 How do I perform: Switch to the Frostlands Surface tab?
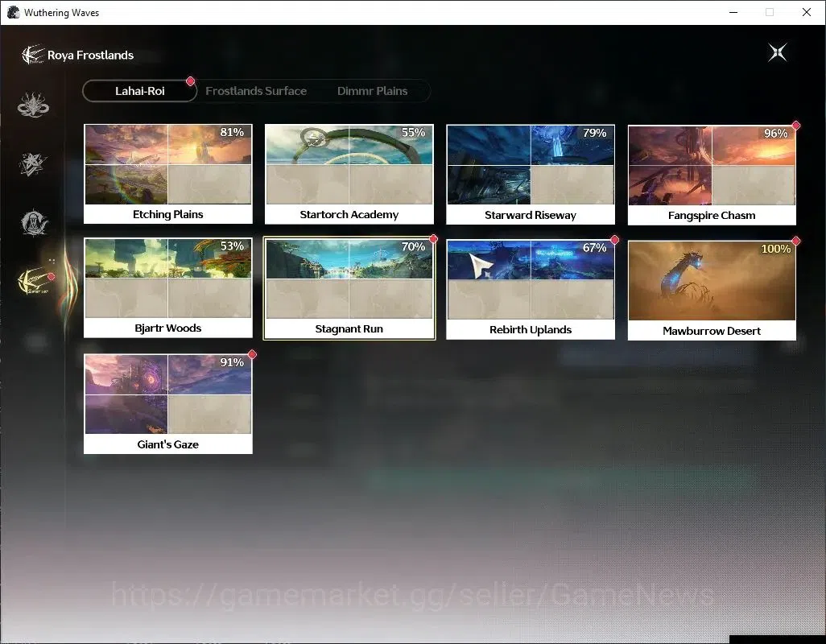click(256, 91)
